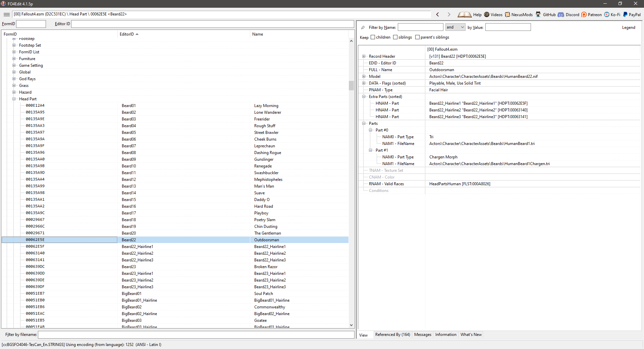644x349 pixels.
Task: Collapse the Part #0 node
Action: coord(370,130)
